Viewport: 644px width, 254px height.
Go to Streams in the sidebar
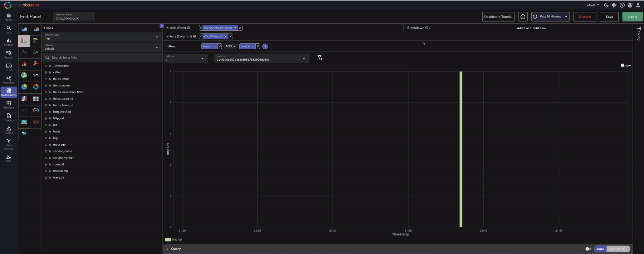[9, 105]
